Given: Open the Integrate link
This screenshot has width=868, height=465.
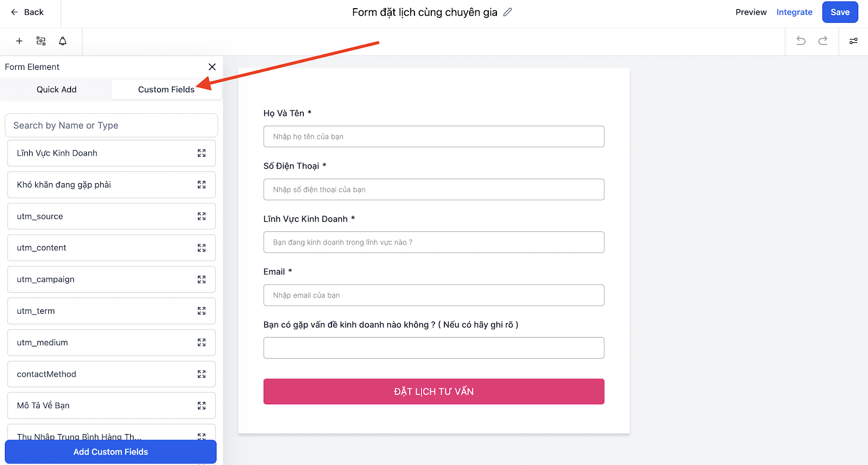Looking at the screenshot, I should (x=794, y=12).
